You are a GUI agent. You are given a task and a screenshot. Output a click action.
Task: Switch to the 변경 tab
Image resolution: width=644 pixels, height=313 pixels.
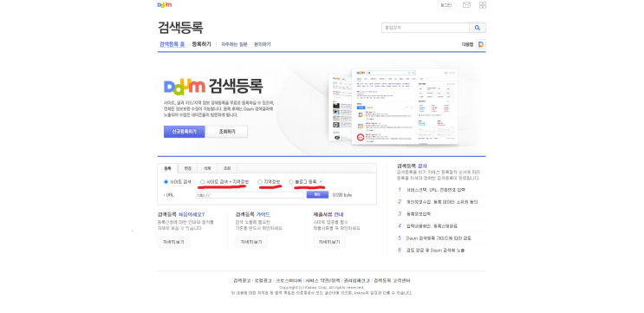click(x=188, y=168)
